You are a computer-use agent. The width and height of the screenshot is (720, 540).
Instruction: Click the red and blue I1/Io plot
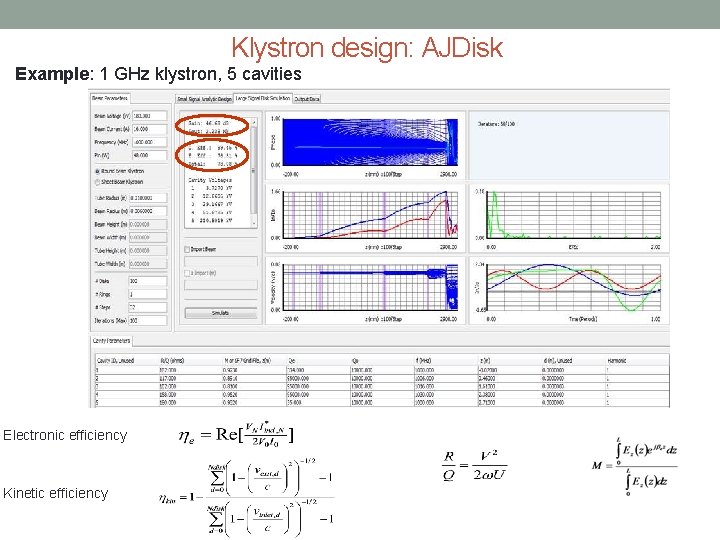click(x=370, y=214)
